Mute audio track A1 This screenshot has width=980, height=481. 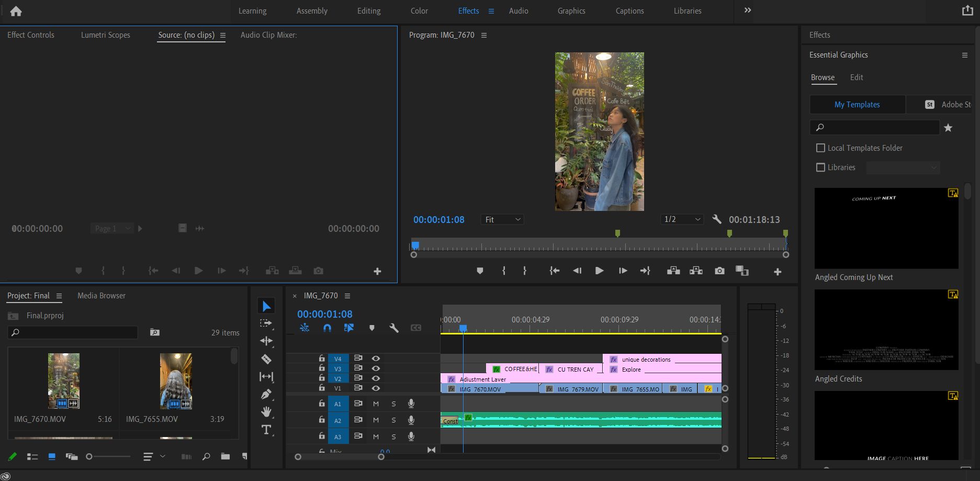[376, 404]
